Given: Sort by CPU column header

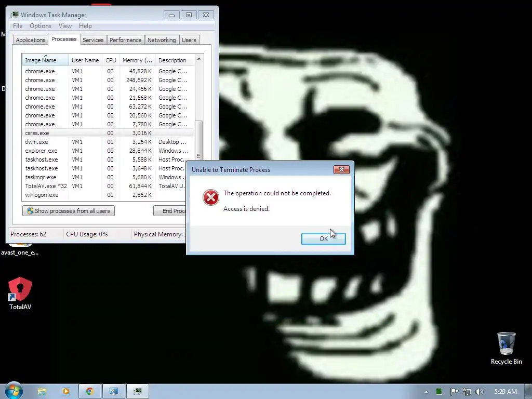Looking at the screenshot, I should coord(111,60).
